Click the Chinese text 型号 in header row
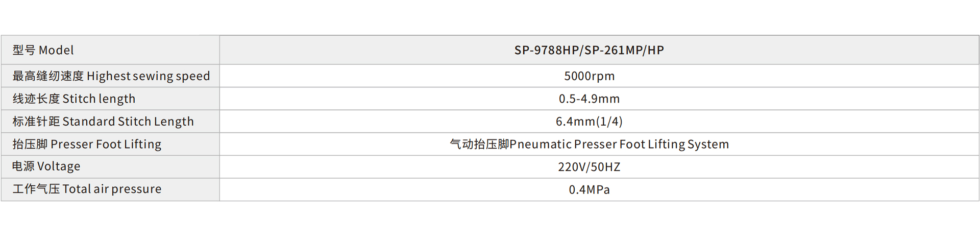The width and height of the screenshot is (980, 239). (x=24, y=50)
